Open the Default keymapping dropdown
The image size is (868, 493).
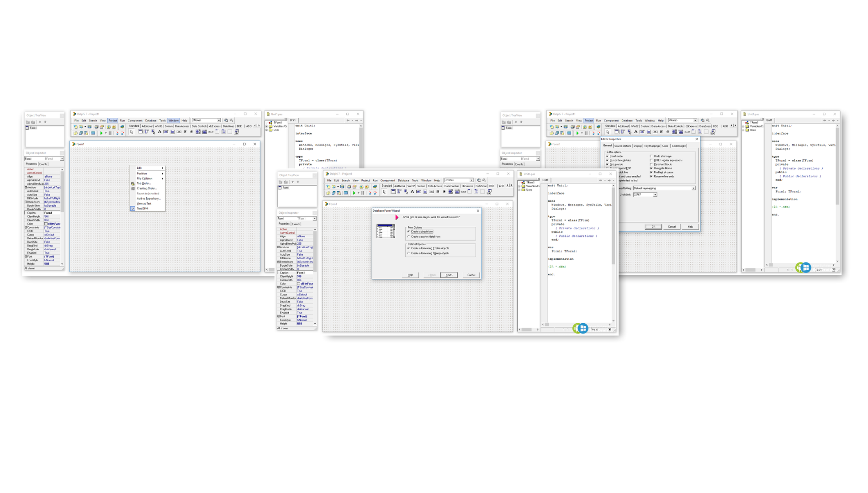pos(693,188)
